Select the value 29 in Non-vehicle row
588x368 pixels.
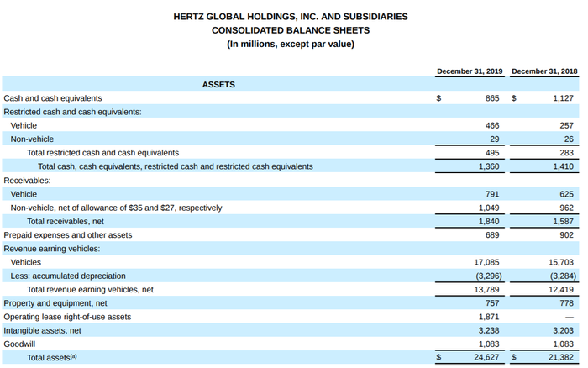click(x=494, y=139)
